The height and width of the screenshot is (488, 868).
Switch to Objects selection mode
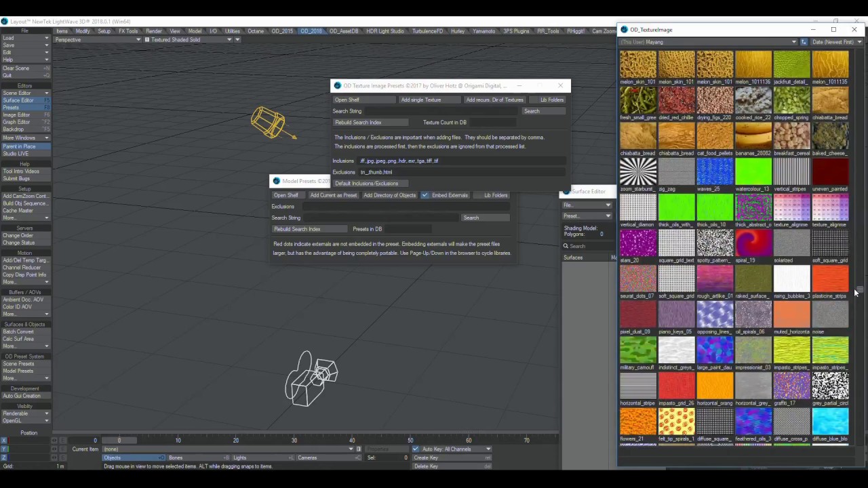click(134, 458)
